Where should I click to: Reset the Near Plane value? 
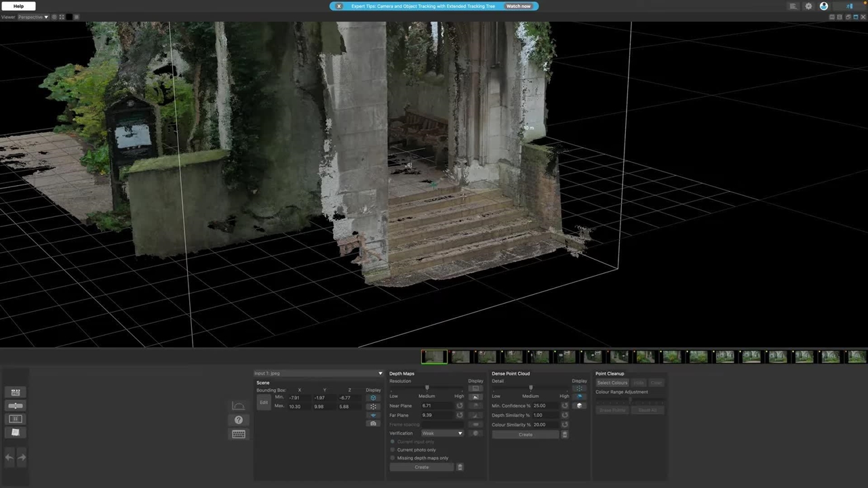click(460, 406)
